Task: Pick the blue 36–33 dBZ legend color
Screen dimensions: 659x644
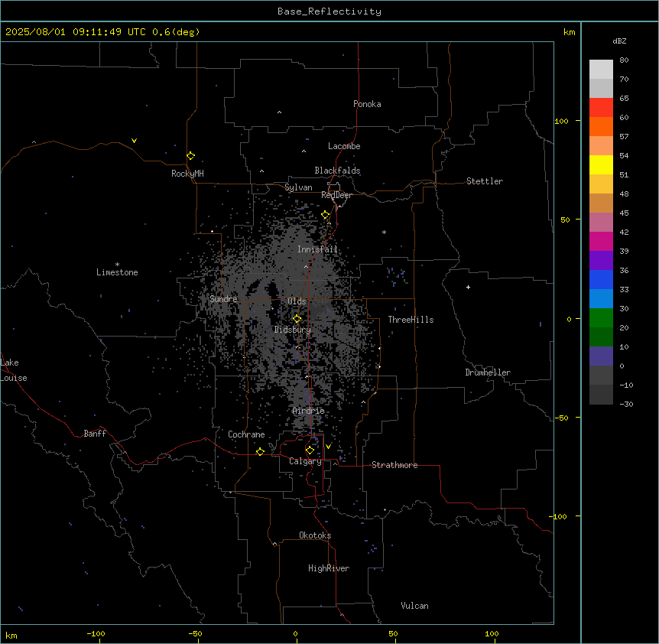Action: click(601, 280)
